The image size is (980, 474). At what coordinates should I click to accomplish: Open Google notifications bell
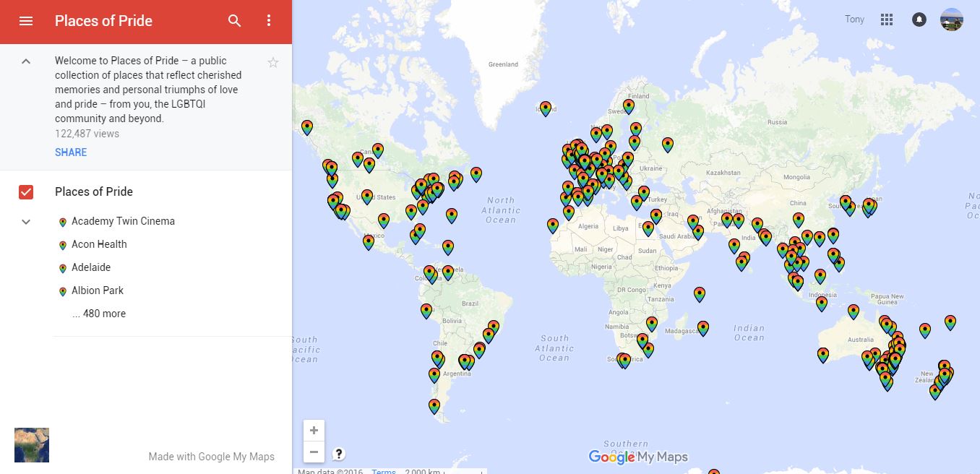(919, 20)
